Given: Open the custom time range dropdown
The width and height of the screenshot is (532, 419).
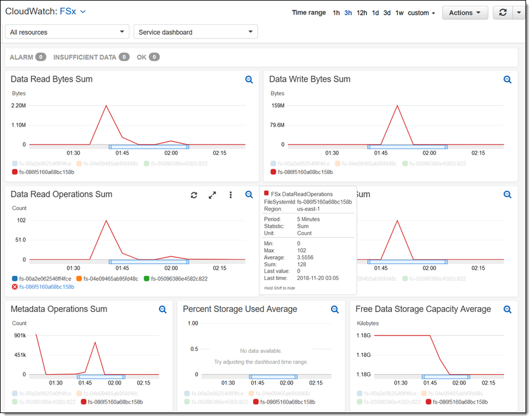Looking at the screenshot, I should click(421, 13).
